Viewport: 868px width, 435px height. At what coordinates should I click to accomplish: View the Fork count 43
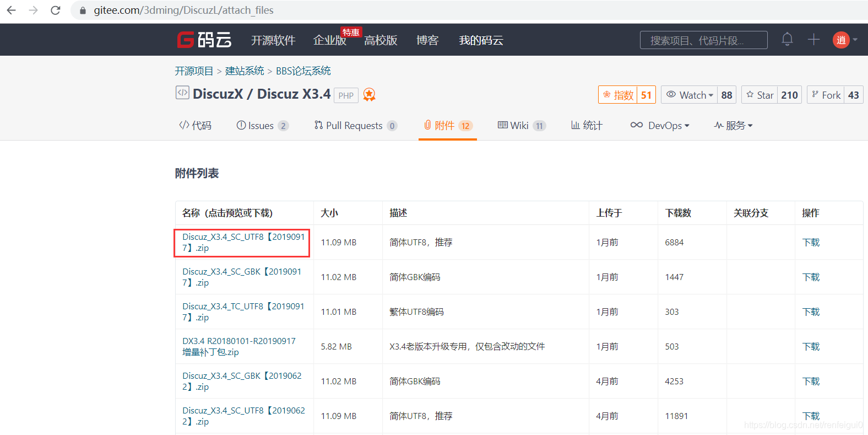853,95
